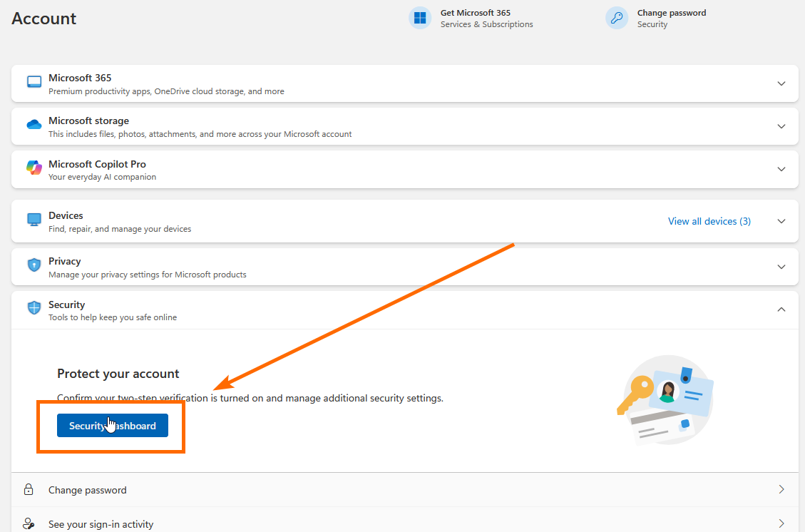Click the Devices monitor icon
805x532 pixels.
[34, 220]
